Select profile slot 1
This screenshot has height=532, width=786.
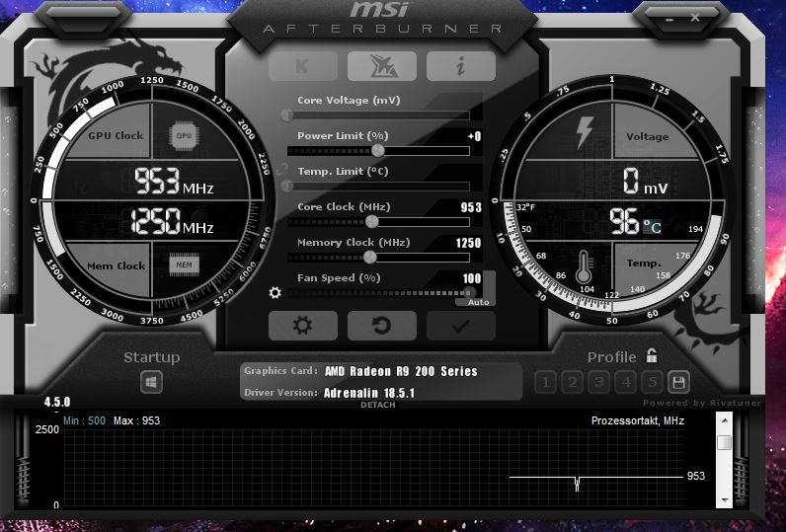[x=545, y=382]
